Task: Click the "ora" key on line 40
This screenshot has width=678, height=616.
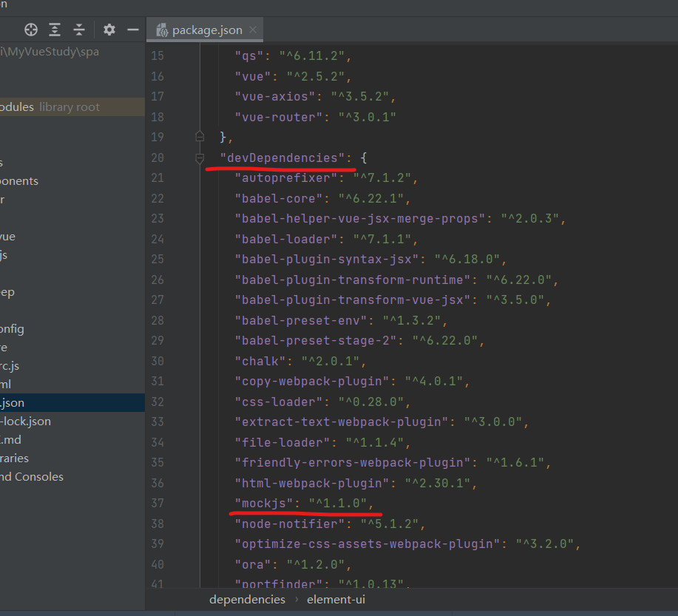Action: click(253, 564)
